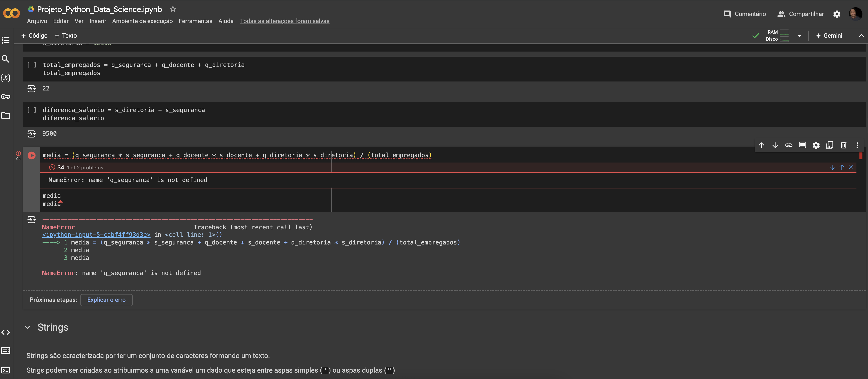Click the Compartilhar button

click(801, 14)
